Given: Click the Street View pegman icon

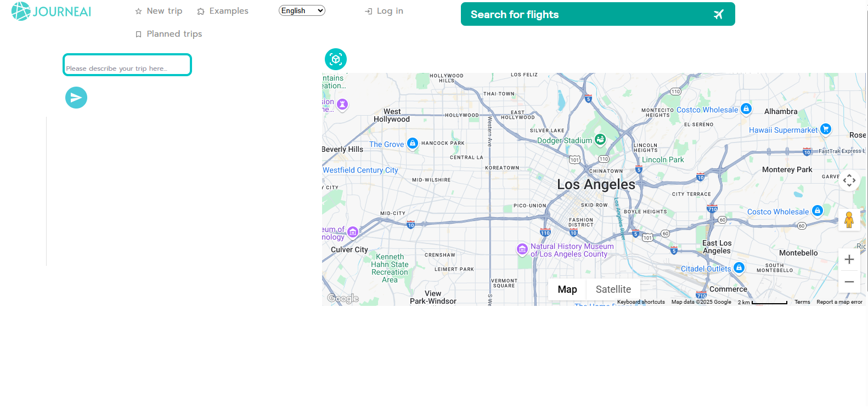Looking at the screenshot, I should pyautogui.click(x=849, y=220).
